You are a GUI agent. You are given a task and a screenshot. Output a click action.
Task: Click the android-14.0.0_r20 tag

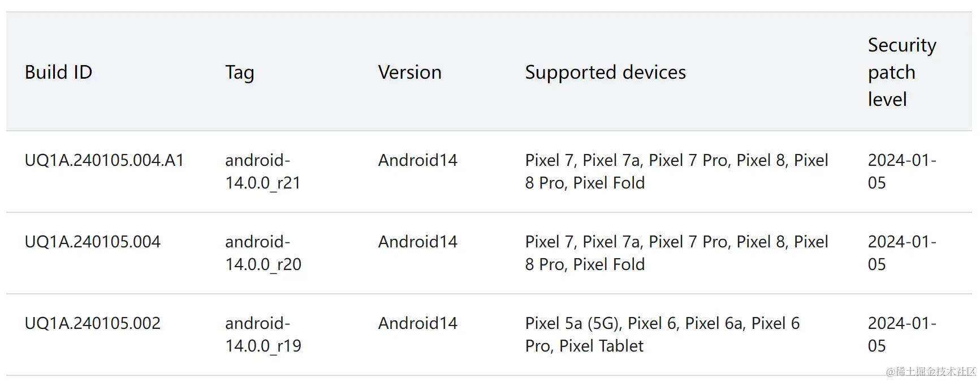coord(263,253)
